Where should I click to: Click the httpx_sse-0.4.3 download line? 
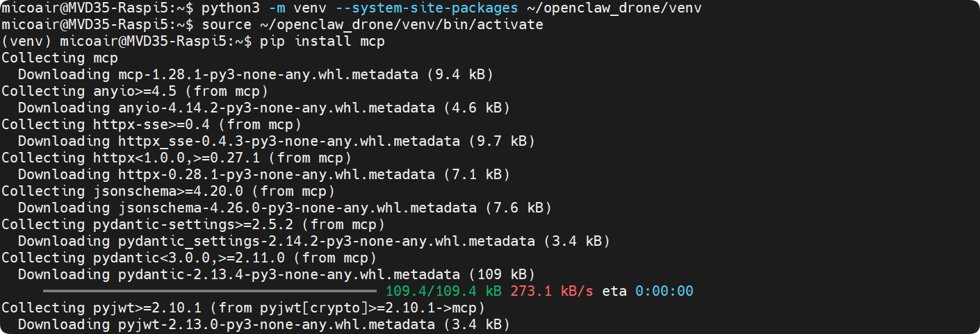276,141
